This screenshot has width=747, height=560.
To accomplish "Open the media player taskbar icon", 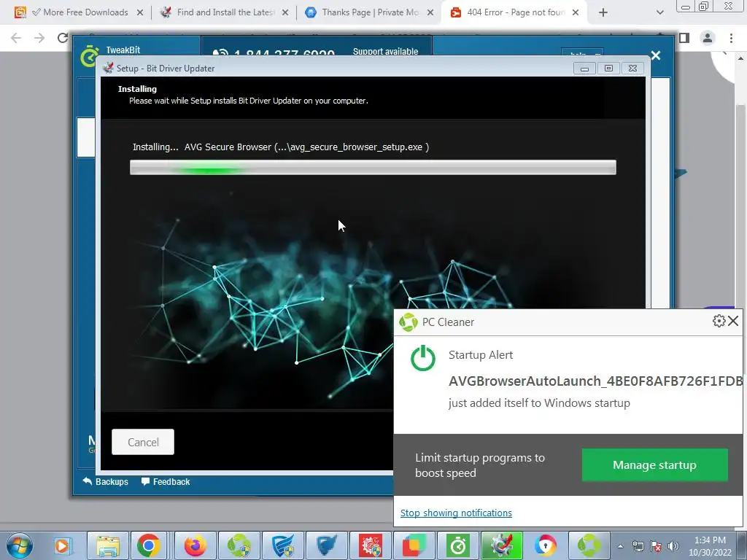I will (x=63, y=545).
